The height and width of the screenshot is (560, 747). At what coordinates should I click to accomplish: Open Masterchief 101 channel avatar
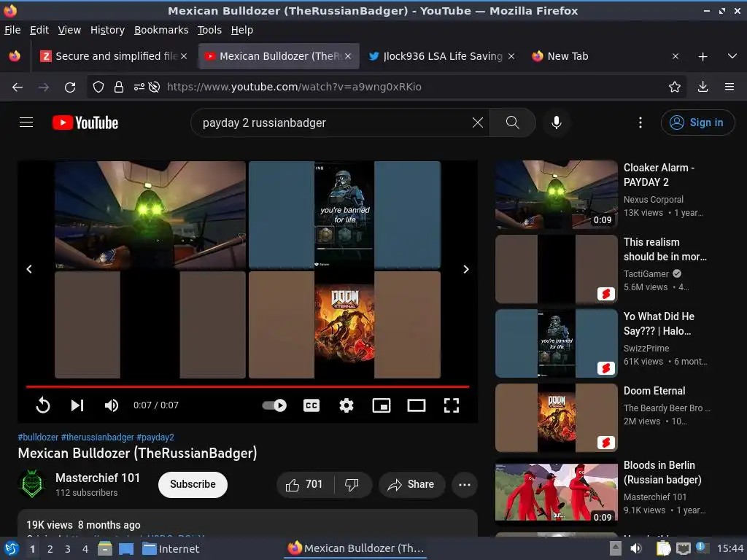pos(32,484)
